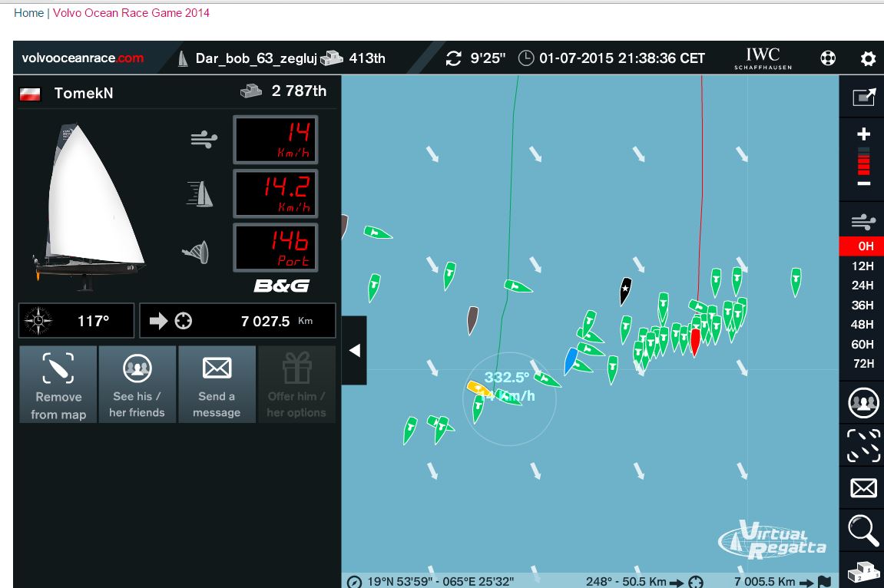
Task: Click the date and time clock display
Action: (611, 58)
